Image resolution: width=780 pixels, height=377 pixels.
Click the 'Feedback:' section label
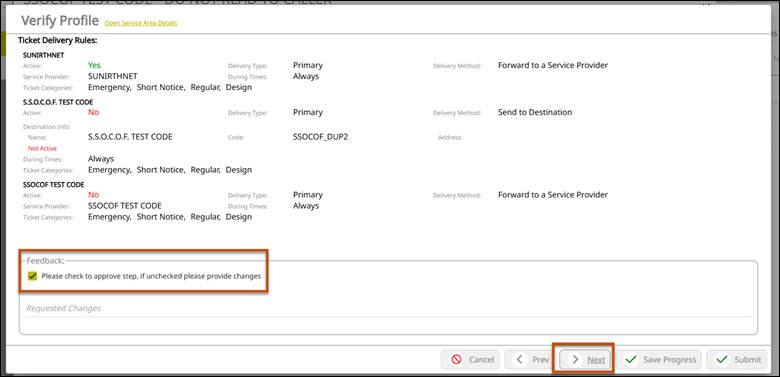[45, 261]
